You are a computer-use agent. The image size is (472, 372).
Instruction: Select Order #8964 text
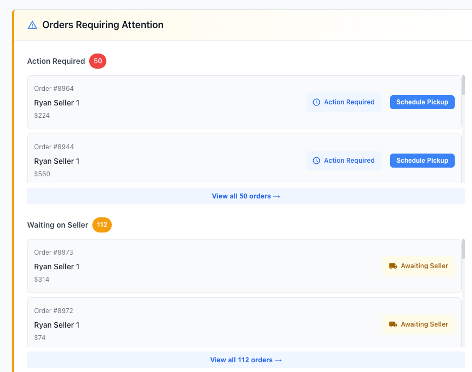click(x=54, y=89)
